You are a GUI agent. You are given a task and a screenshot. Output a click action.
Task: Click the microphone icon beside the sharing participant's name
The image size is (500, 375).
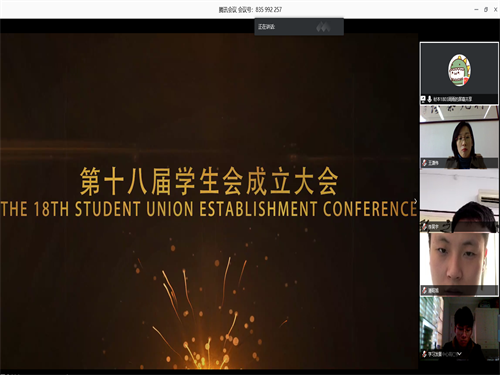coord(430,99)
